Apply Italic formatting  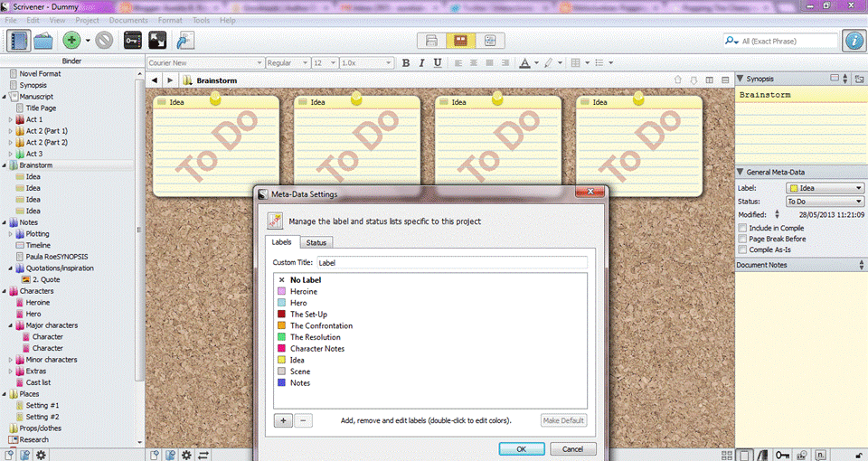click(422, 62)
